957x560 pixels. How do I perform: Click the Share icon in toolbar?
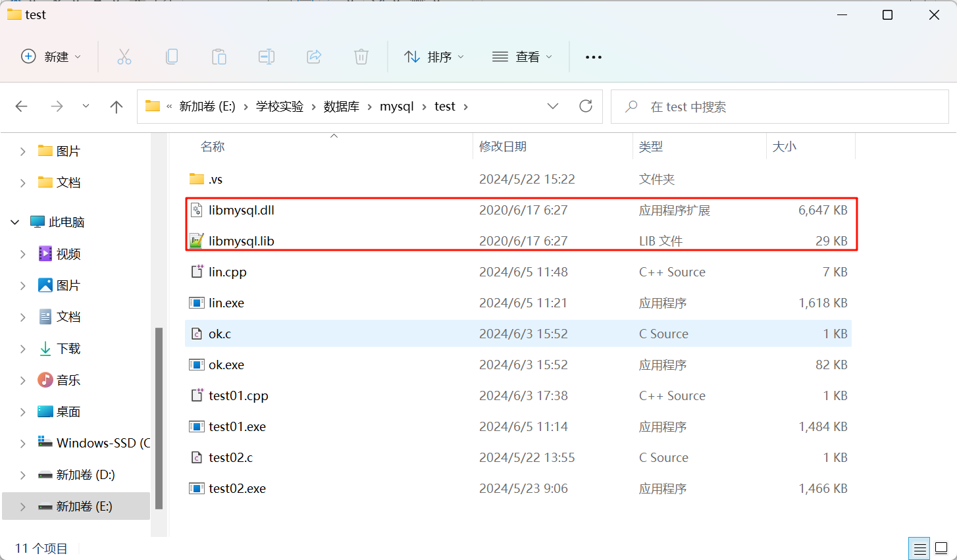click(314, 57)
